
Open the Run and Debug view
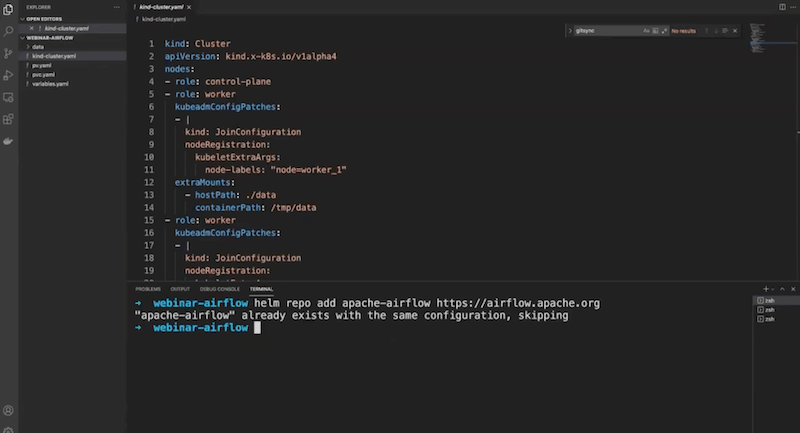8,75
